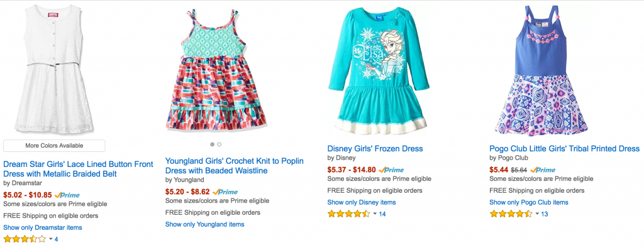Image resolution: width=644 pixels, height=248 pixels.
Task: Expand rating breakdown arrow beside 14 reviews
Action: [375, 213]
